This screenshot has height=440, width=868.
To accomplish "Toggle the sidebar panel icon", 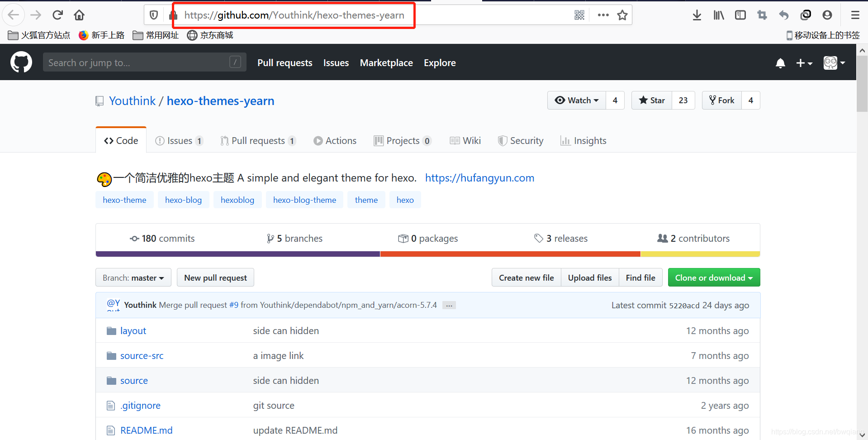I will point(740,15).
